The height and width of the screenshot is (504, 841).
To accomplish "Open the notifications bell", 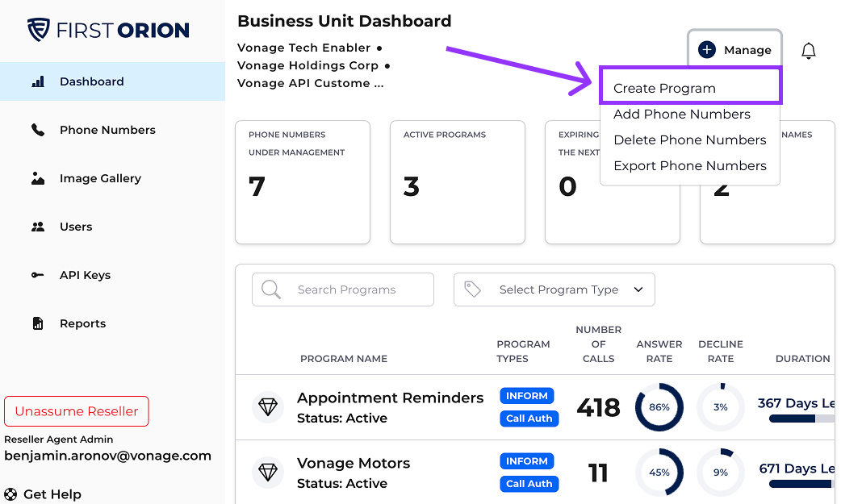I will [809, 50].
